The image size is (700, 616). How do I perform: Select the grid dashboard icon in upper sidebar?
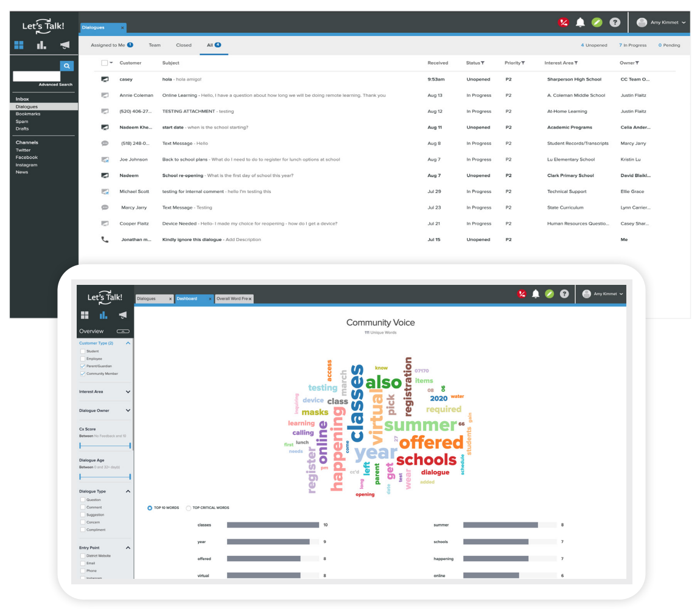(x=19, y=45)
